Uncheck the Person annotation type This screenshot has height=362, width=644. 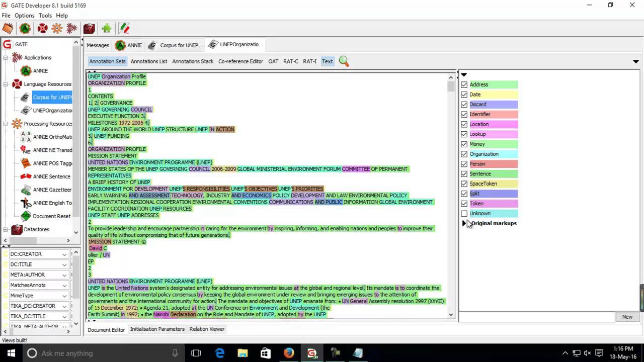point(464,164)
